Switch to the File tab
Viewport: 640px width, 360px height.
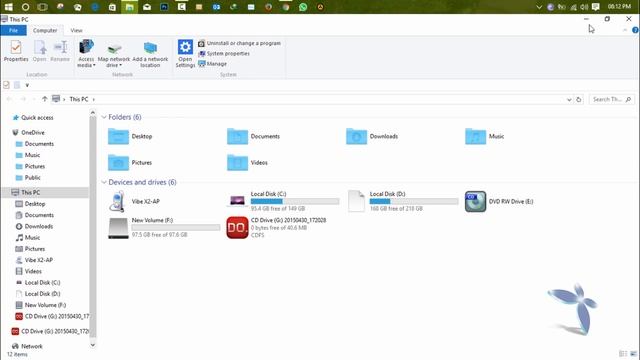(13, 30)
